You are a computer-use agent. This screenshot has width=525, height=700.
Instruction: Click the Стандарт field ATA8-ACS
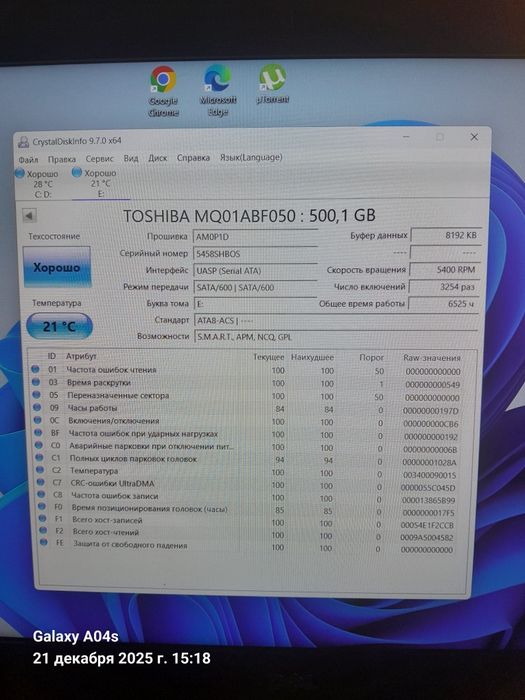(x=336, y=321)
